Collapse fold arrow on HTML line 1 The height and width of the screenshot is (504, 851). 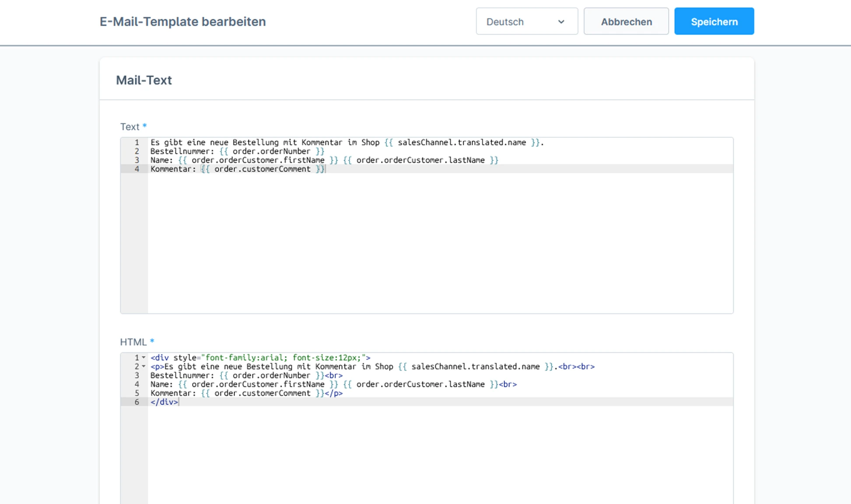(x=144, y=358)
